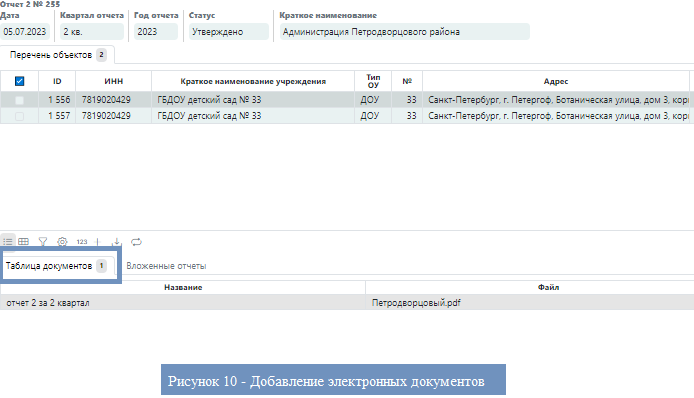Sort by Название column header
The width and height of the screenshot is (694, 398).
point(183,287)
